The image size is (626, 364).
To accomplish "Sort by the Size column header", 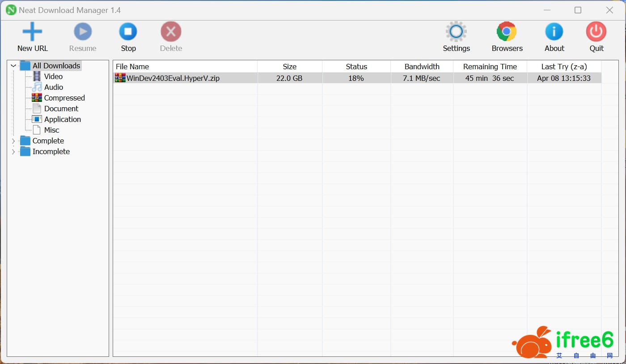I will [289, 67].
